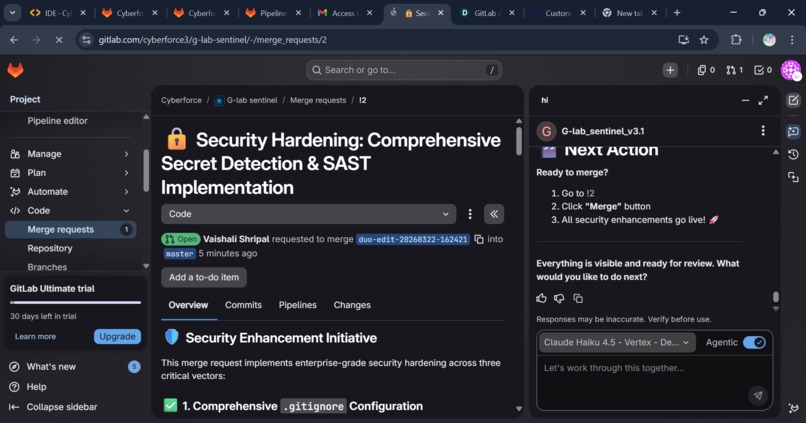Open the Chrome profile avatar

769,40
